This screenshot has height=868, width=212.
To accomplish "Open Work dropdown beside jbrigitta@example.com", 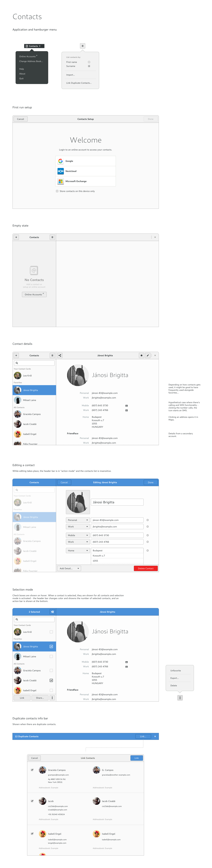I will 78,527.
